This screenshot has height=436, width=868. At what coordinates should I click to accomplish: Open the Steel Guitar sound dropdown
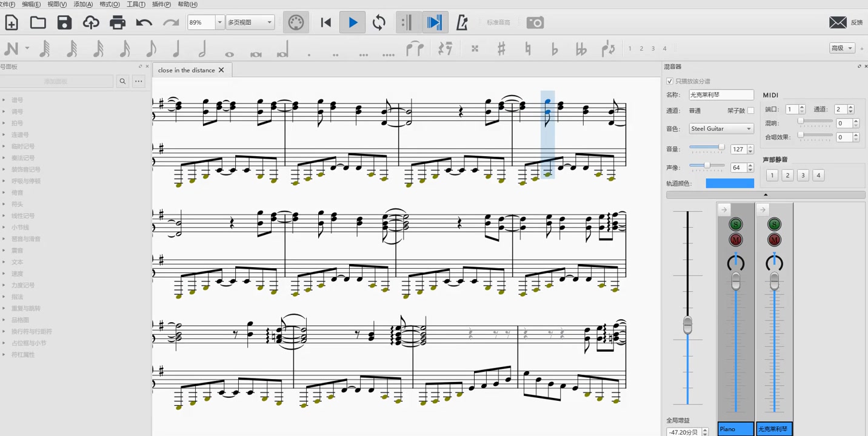(721, 128)
